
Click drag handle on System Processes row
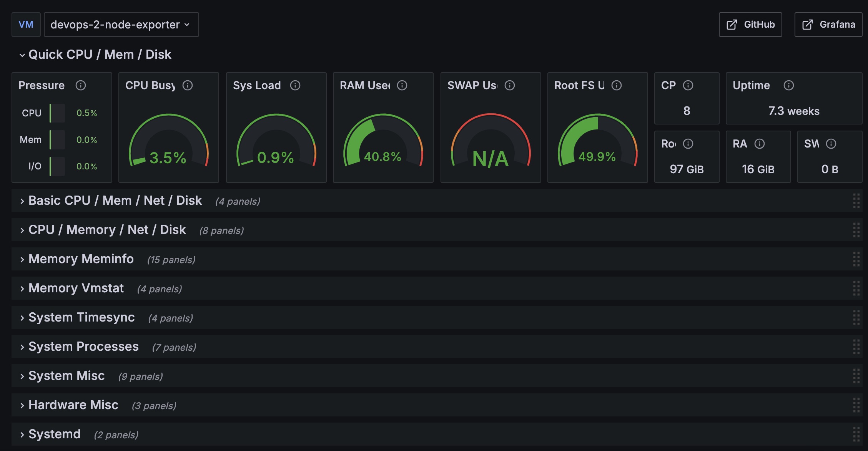856,347
